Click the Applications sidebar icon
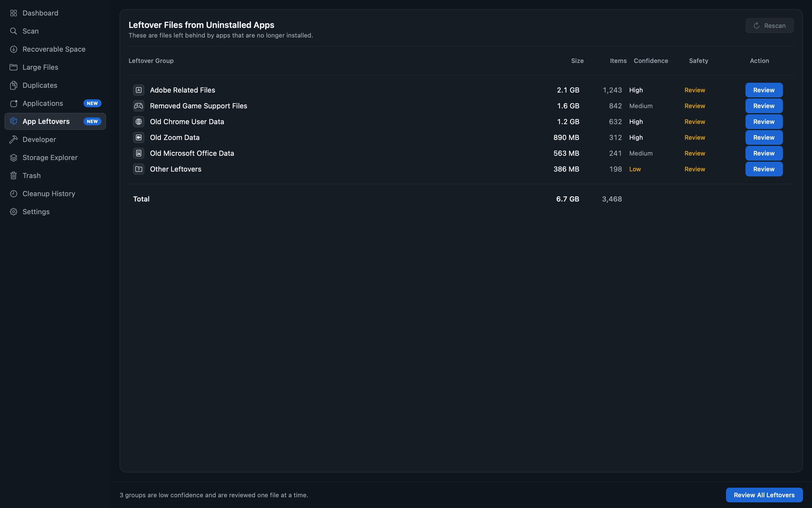Viewport: 812px width, 508px height. click(14, 104)
